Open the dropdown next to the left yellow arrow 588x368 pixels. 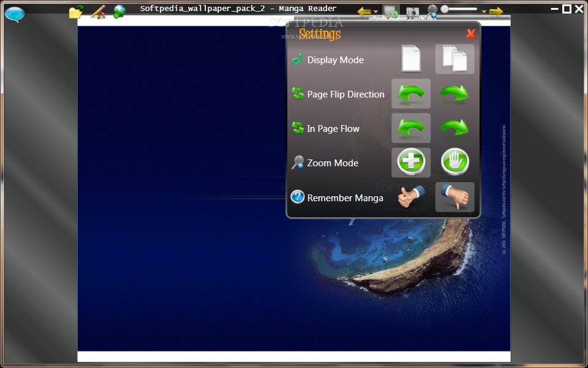(375, 12)
